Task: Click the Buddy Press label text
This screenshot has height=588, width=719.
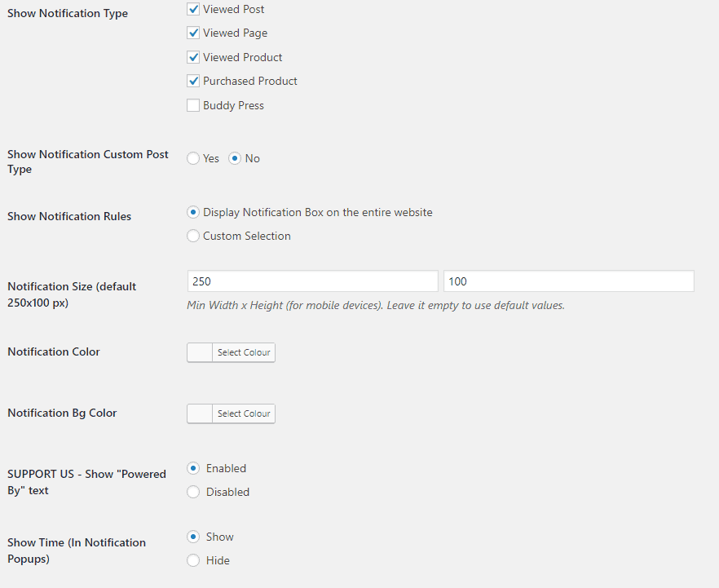Action: click(x=233, y=105)
